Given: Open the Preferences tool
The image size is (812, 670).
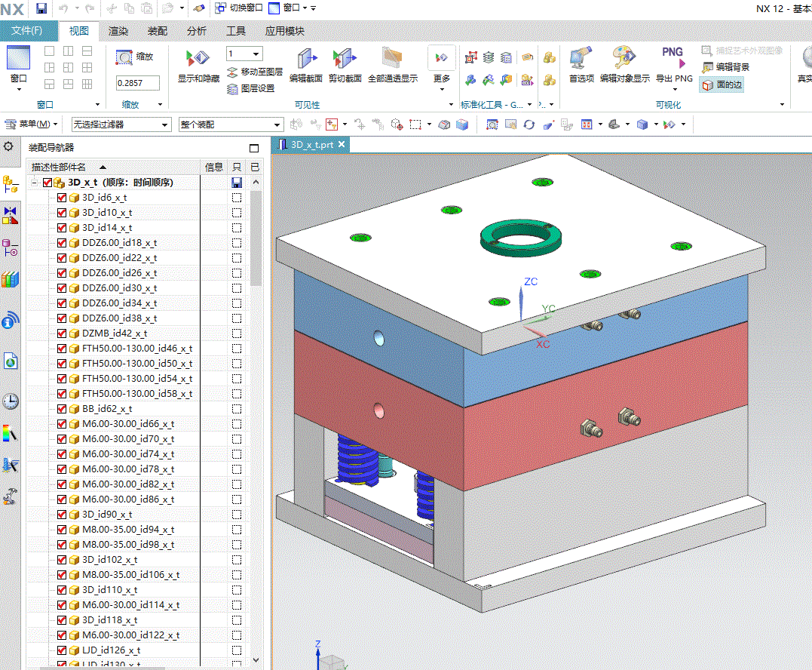Looking at the screenshot, I should (x=581, y=65).
